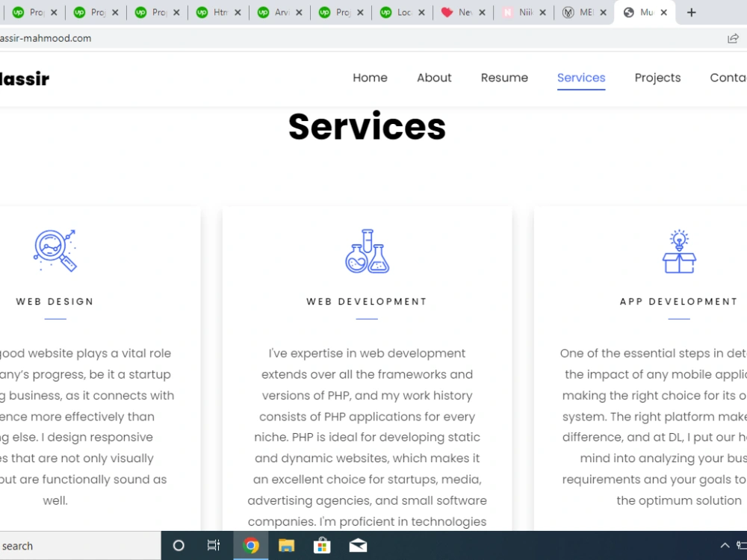The width and height of the screenshot is (747, 560).
Task: Select the active Mu tab
Action: point(639,13)
